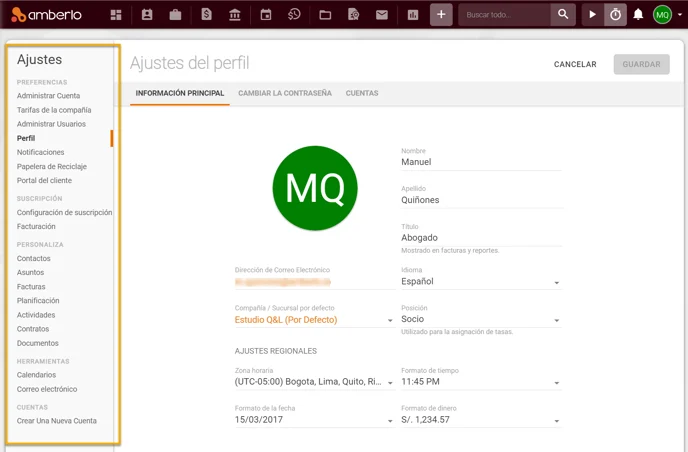Open the invoices dollar document icon
This screenshot has width=688, height=452.
(x=206, y=15)
